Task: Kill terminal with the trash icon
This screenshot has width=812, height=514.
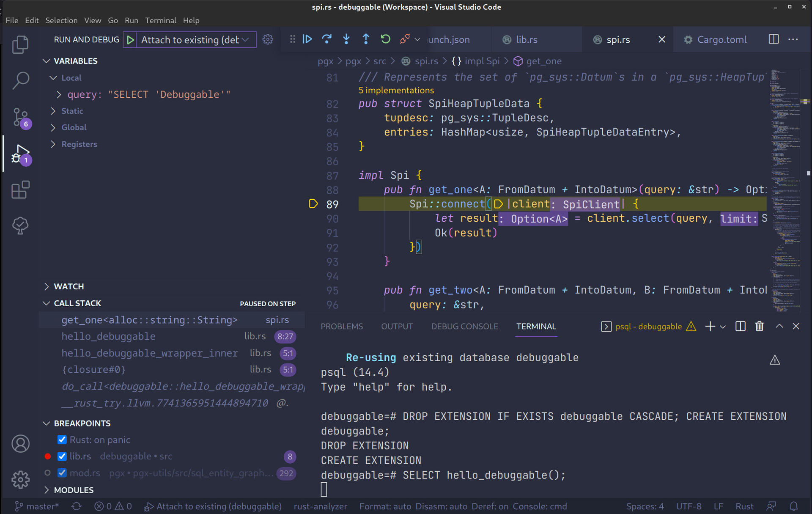Action: (759, 326)
